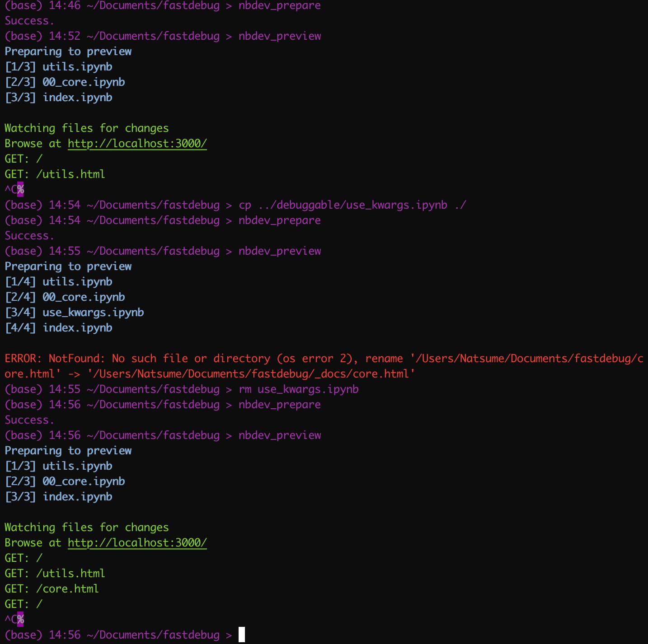
Task: Click the GET: /core.html log line
Action: click(x=52, y=589)
